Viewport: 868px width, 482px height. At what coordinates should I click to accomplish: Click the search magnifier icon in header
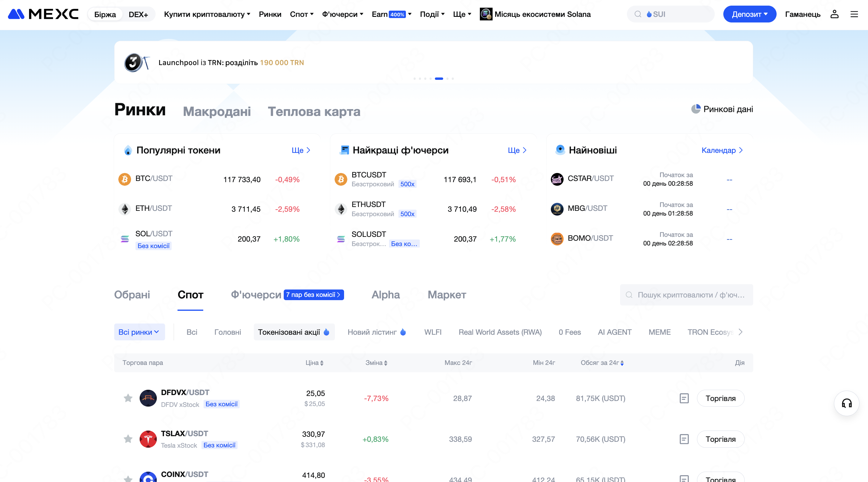[638, 14]
